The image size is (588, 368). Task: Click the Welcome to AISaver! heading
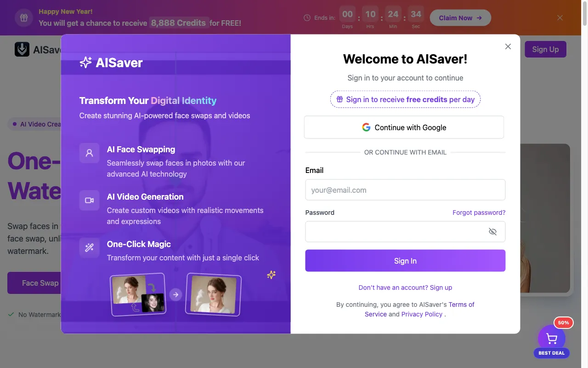(405, 59)
